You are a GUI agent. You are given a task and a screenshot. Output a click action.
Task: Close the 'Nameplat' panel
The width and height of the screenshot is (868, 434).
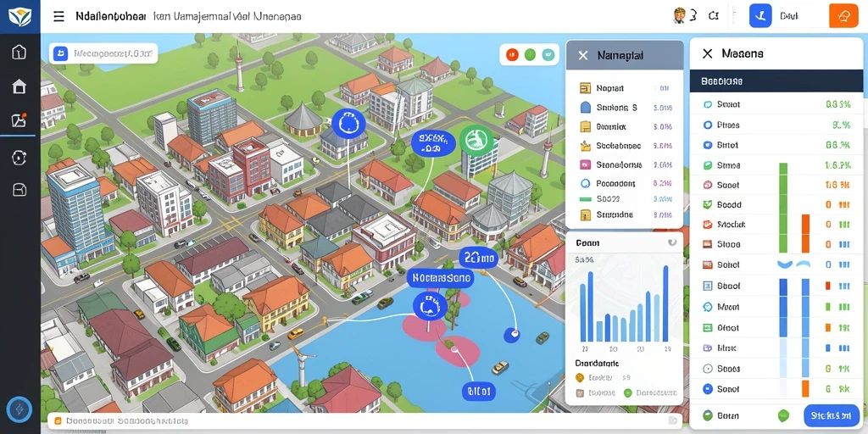[x=583, y=55]
